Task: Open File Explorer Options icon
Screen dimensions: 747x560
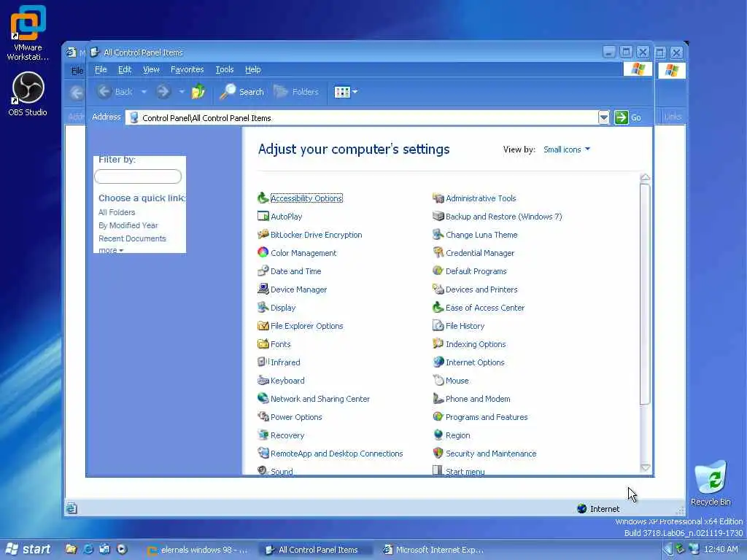Action: coord(263,326)
